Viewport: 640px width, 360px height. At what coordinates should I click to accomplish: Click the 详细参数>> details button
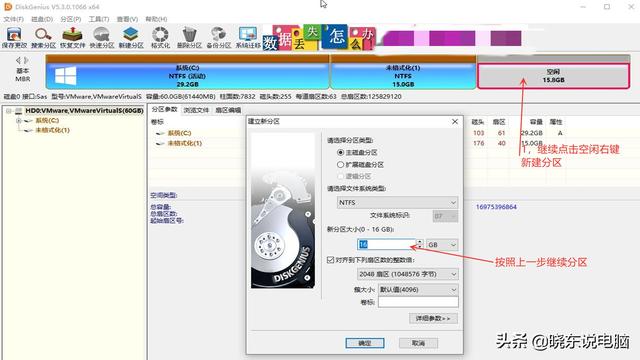433,318
